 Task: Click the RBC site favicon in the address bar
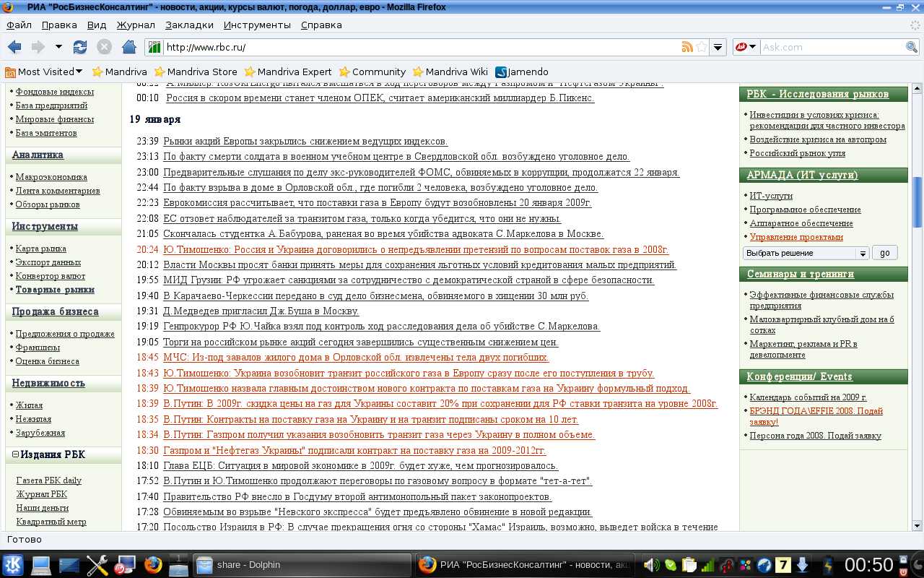tap(154, 47)
